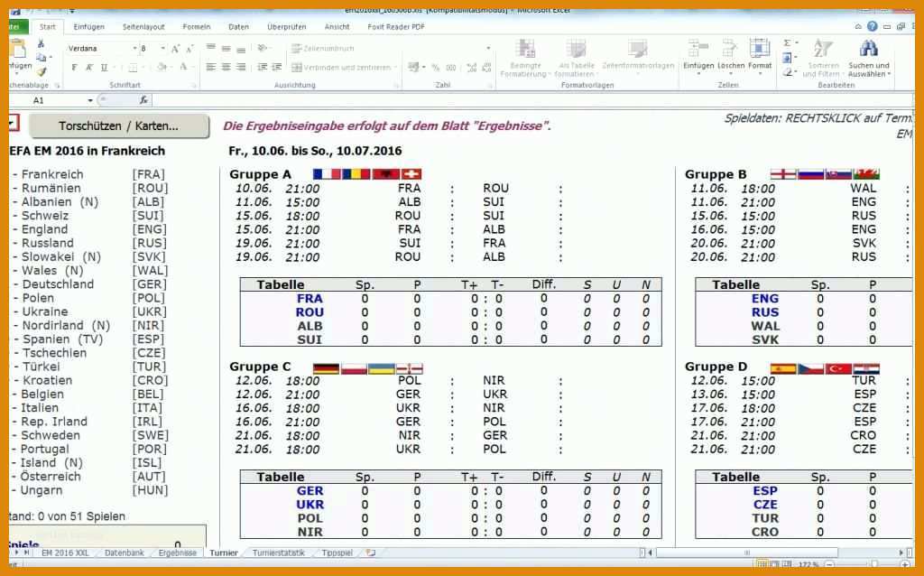Toggle Zeilenumbruch text wrapping
The height and width of the screenshot is (576, 924).
(323, 49)
